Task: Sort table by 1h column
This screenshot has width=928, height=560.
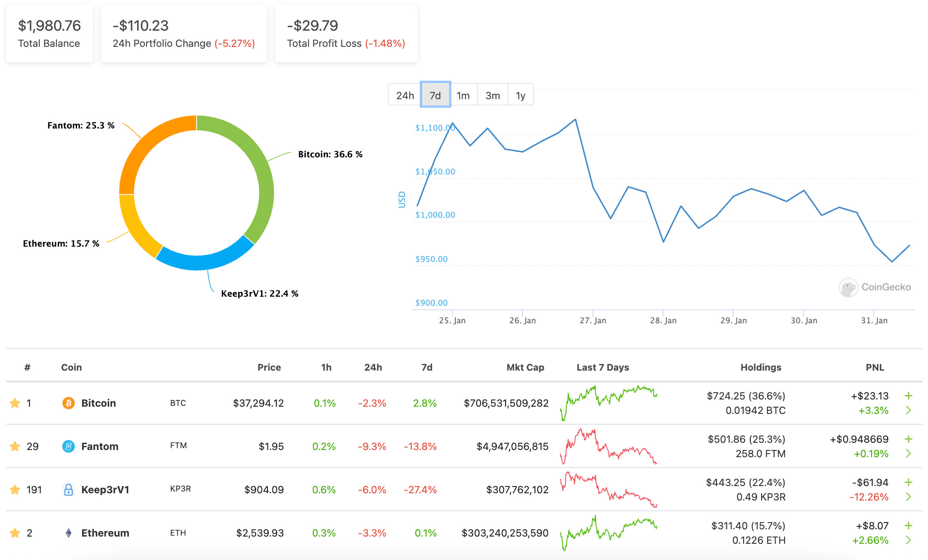Action: pos(326,367)
